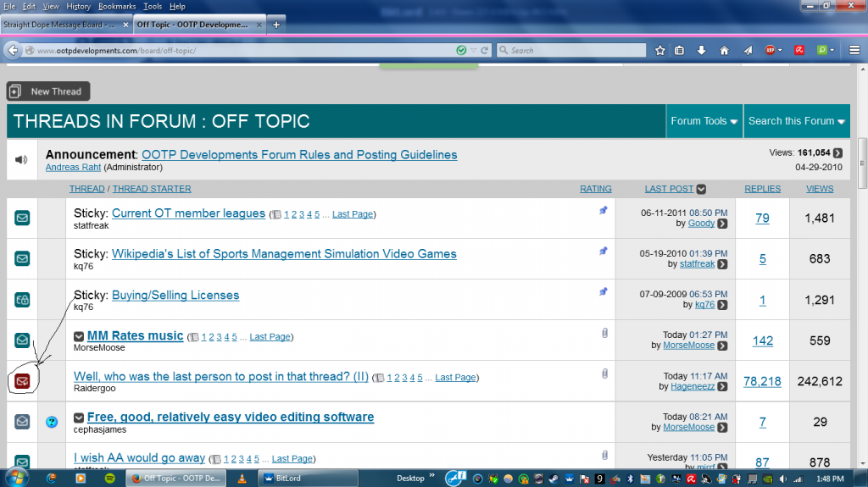The image size is (868, 487).
Task: Open attachment paperclip of MM Rates music
Action: click(x=604, y=333)
